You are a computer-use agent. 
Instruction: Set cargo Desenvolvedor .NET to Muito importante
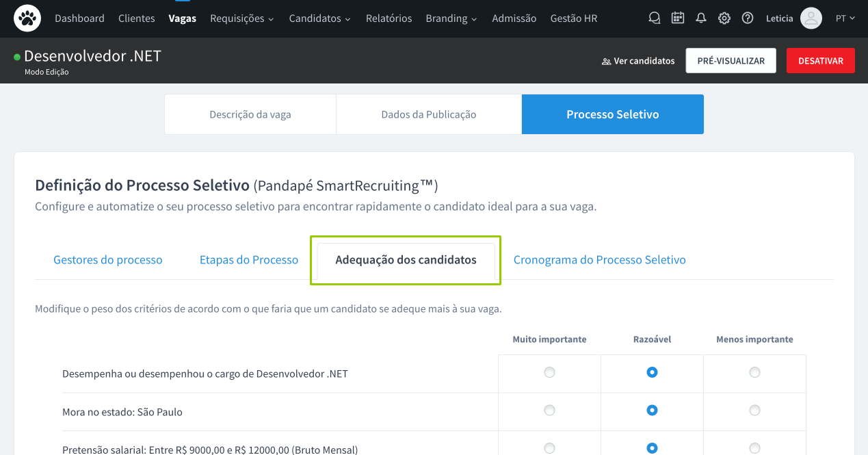[549, 373]
